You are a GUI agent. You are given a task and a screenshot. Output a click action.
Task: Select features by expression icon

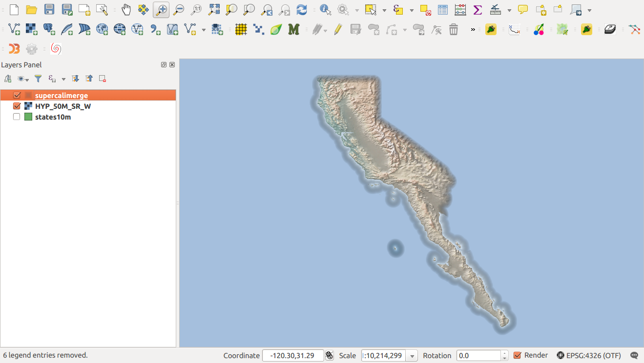(398, 9)
